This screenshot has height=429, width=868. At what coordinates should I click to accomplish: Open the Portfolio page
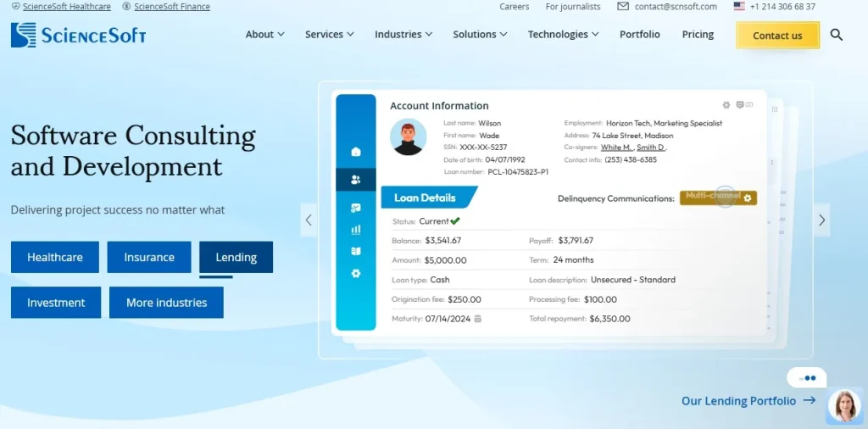click(x=639, y=34)
